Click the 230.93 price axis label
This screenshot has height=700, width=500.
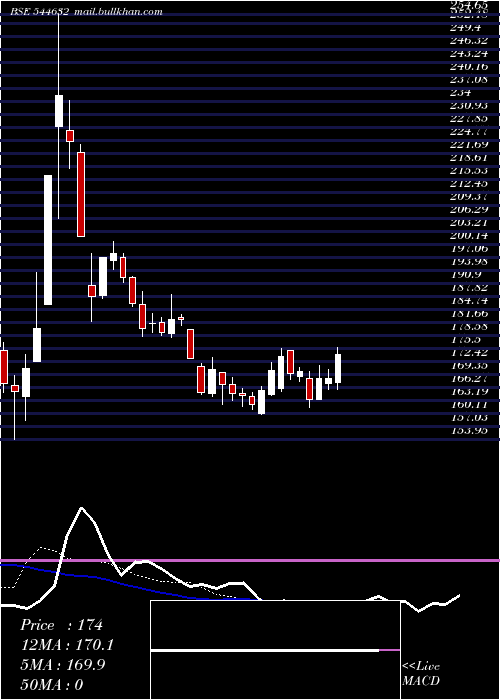coord(469,105)
